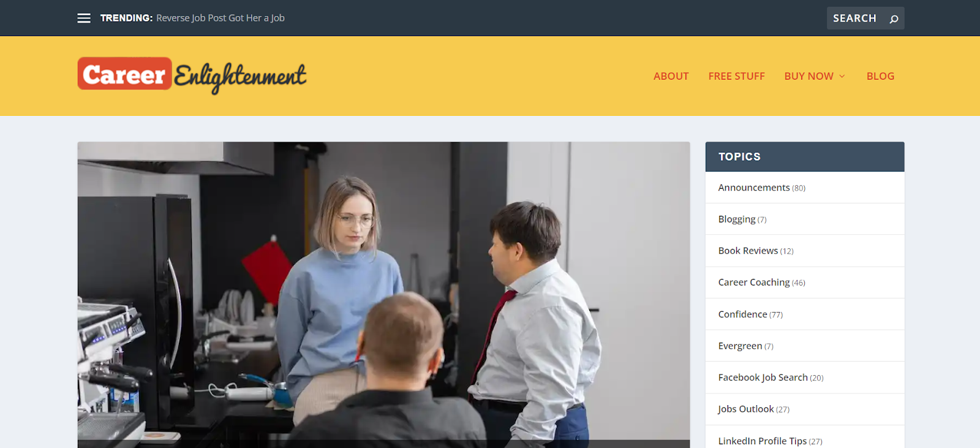Select the Blogging topic
The image size is (980, 448).
point(737,219)
